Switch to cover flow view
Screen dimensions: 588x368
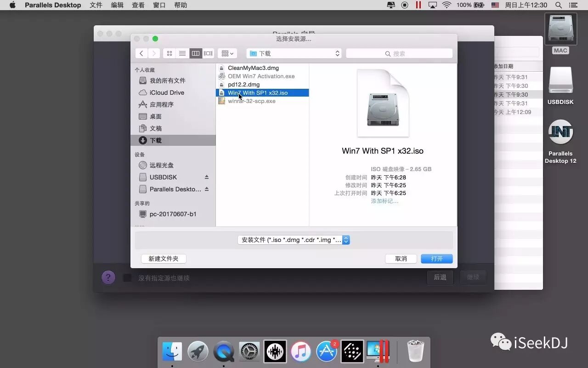pos(209,53)
